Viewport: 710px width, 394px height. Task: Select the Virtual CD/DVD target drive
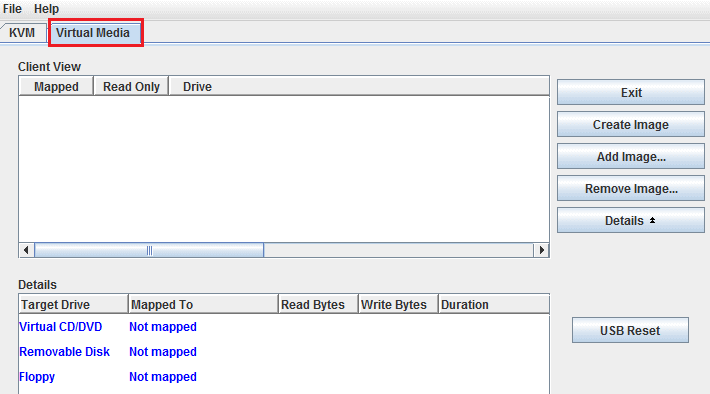point(61,327)
